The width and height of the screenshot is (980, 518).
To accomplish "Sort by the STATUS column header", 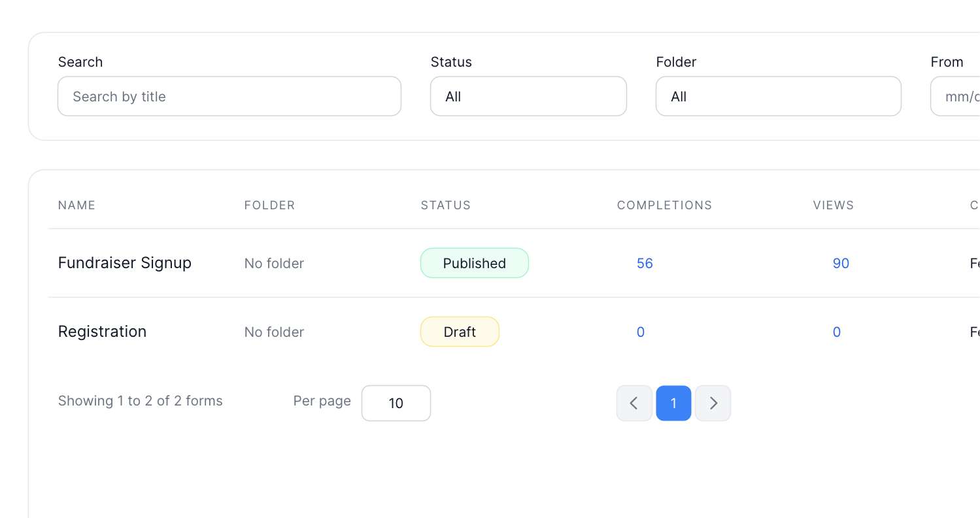I will click(445, 205).
